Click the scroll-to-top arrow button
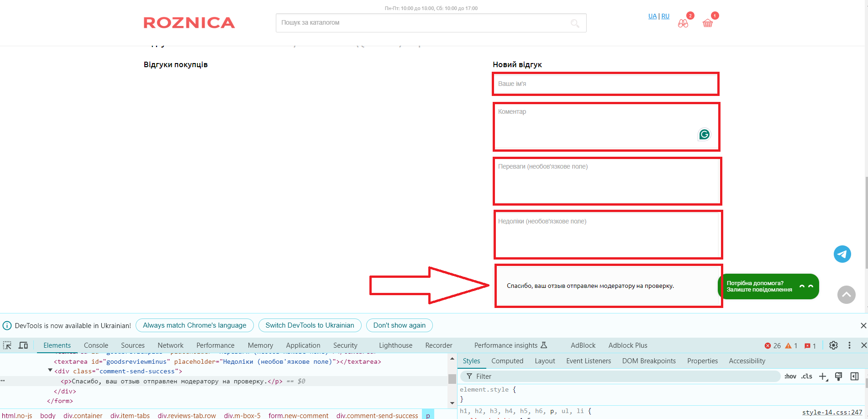Viewport: 868px width, 419px height. 846,295
